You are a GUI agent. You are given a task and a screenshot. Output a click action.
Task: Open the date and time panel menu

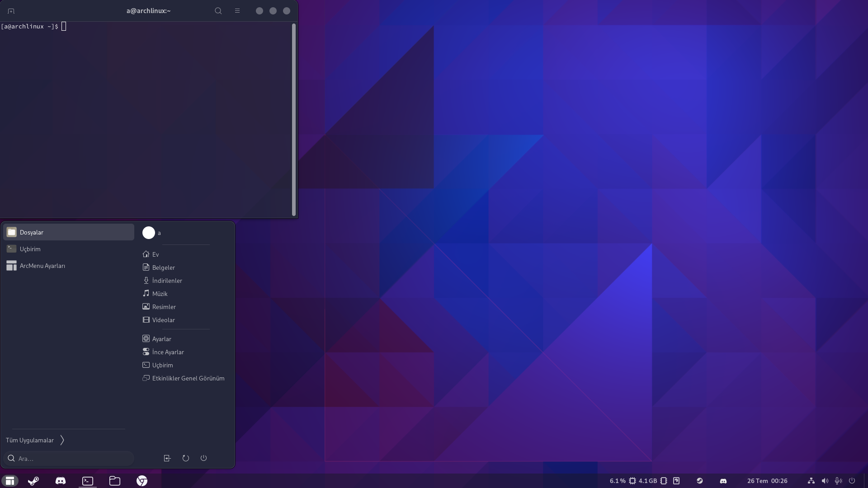tap(767, 481)
